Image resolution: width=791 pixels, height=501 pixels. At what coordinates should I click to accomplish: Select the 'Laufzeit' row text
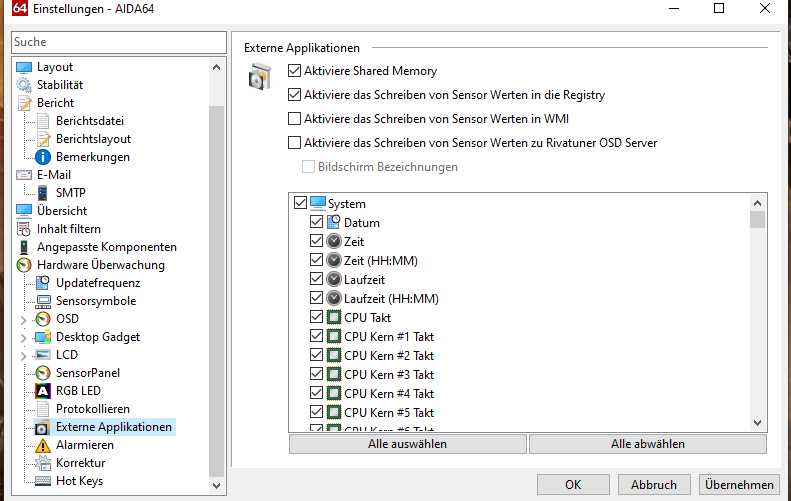point(364,280)
